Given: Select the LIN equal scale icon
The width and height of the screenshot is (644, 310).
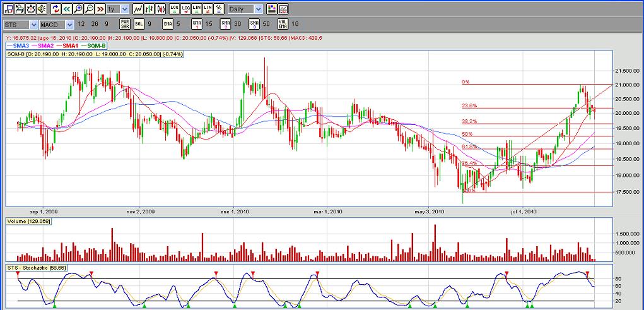Looking at the screenshot, I should pos(197,9).
